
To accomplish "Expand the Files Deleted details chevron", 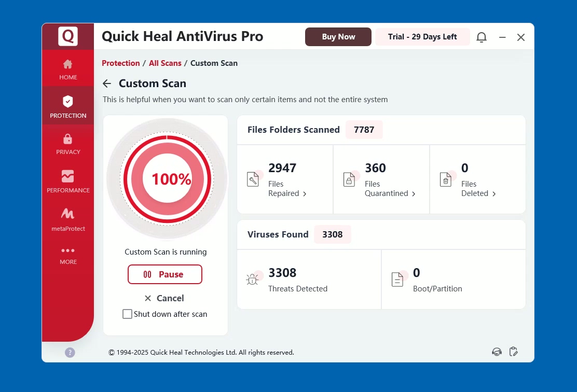I will tap(494, 194).
